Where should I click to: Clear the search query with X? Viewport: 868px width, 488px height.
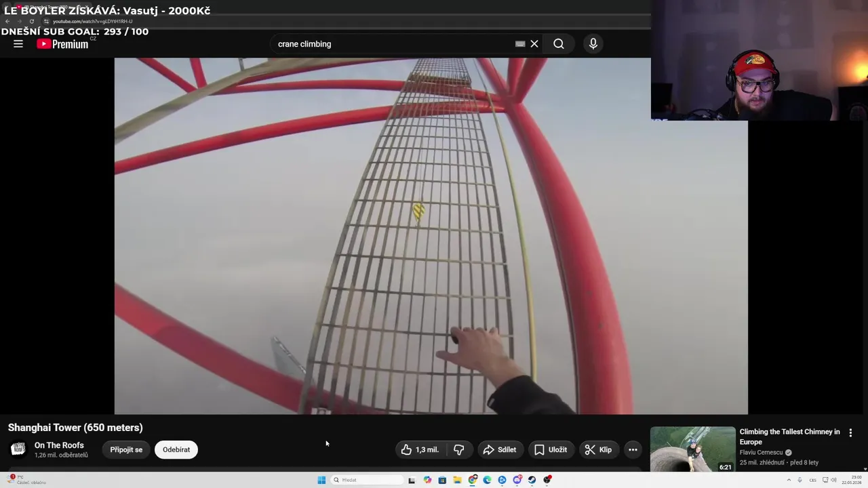pos(534,44)
